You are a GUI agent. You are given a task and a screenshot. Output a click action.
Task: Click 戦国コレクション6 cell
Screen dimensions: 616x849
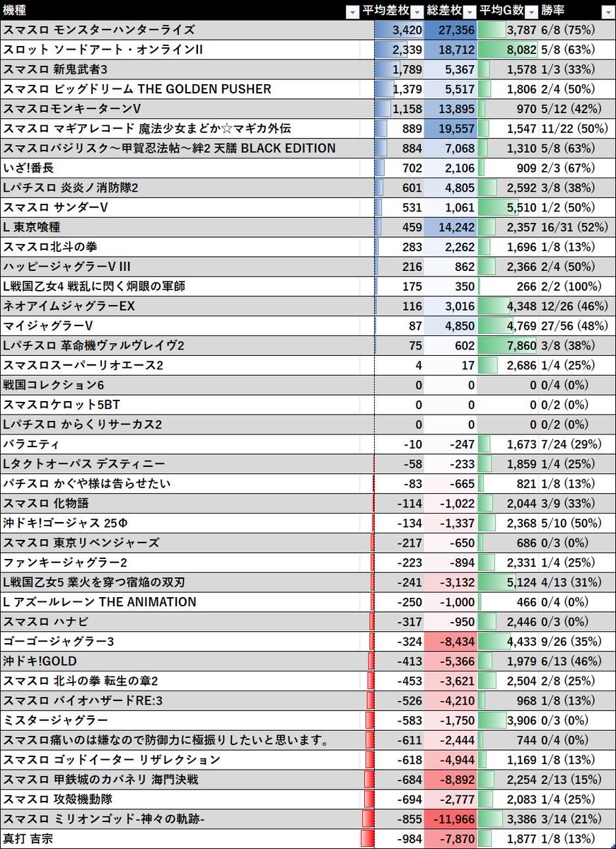[x=180, y=386]
